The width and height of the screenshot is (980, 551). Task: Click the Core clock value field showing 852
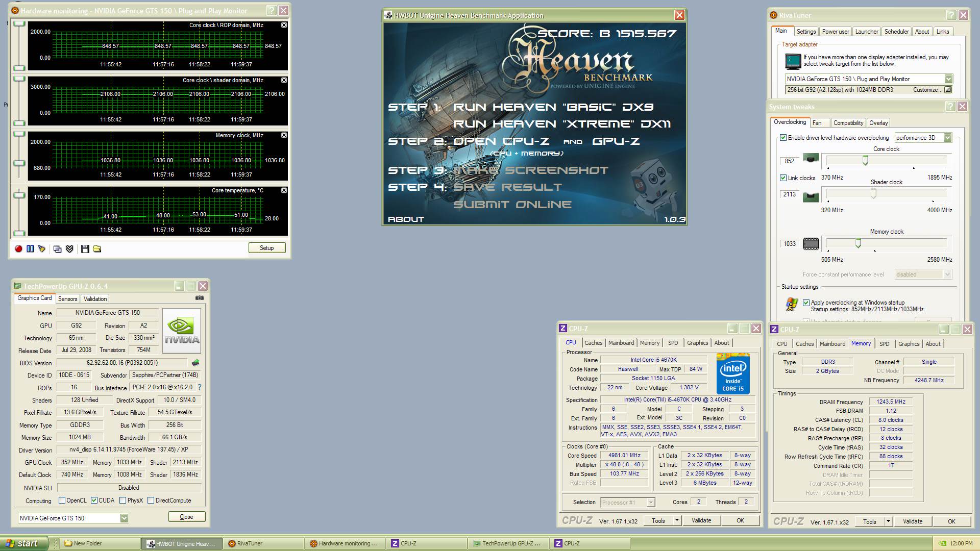[789, 161]
